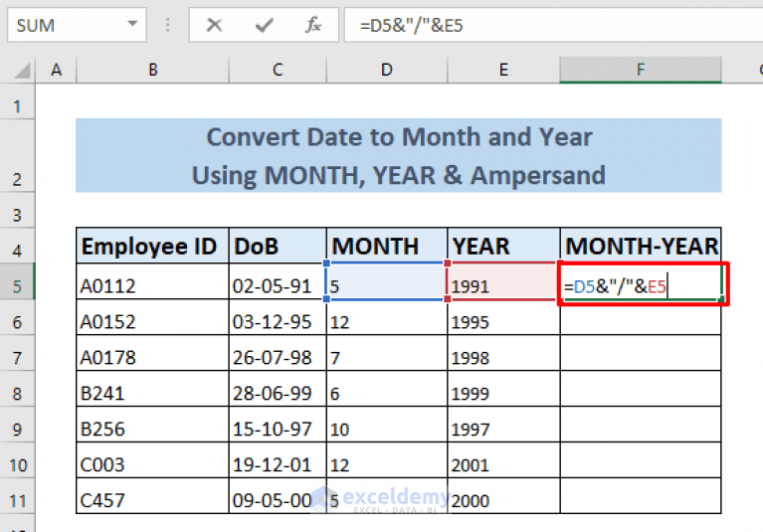Select all cells with corner triangle

(x=22, y=71)
